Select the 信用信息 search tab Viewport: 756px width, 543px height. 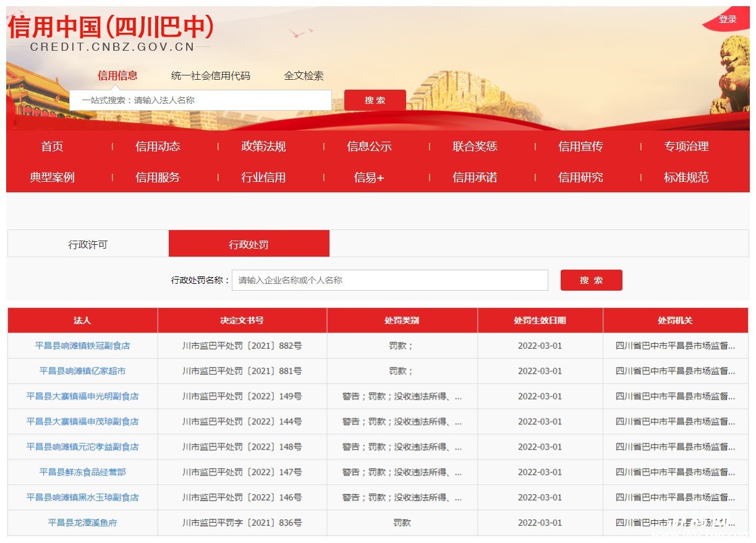pyautogui.click(x=117, y=76)
